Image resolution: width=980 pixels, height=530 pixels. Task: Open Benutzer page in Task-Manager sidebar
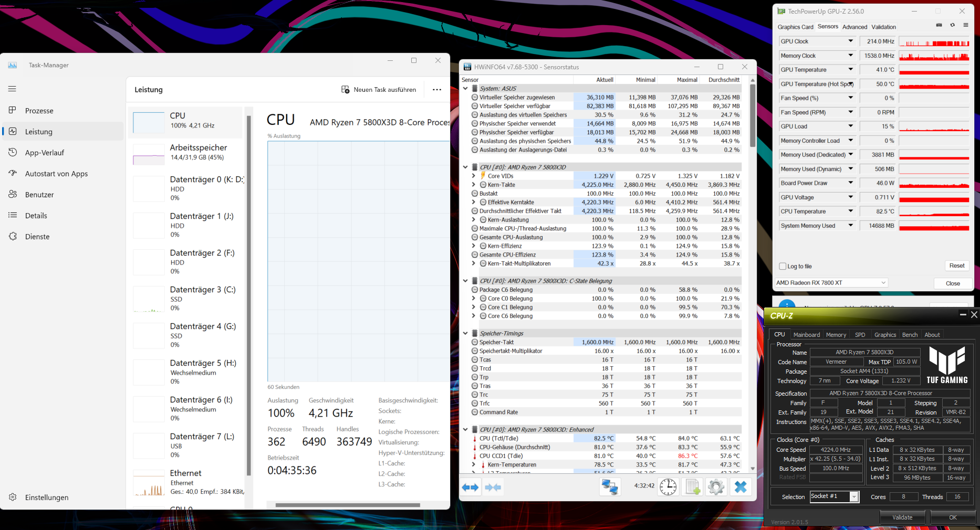pyautogui.click(x=63, y=195)
